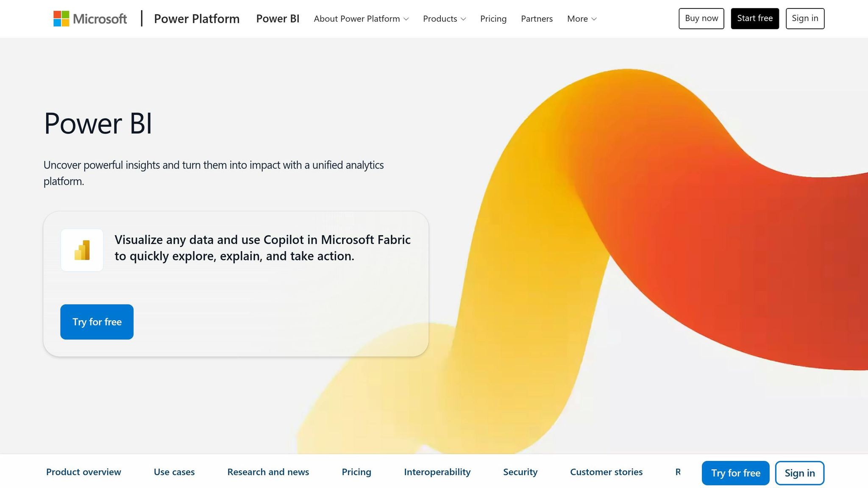Open the Power Platform home link

coord(197,19)
